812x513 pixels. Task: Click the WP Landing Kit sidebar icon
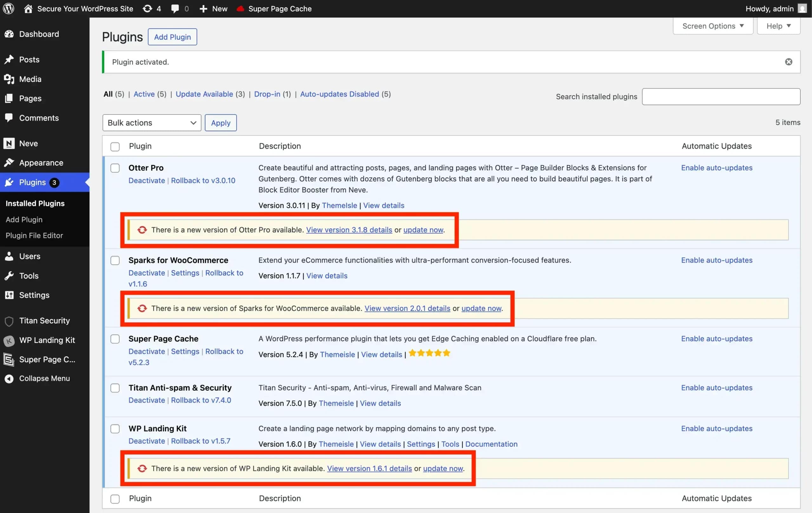[x=9, y=341]
